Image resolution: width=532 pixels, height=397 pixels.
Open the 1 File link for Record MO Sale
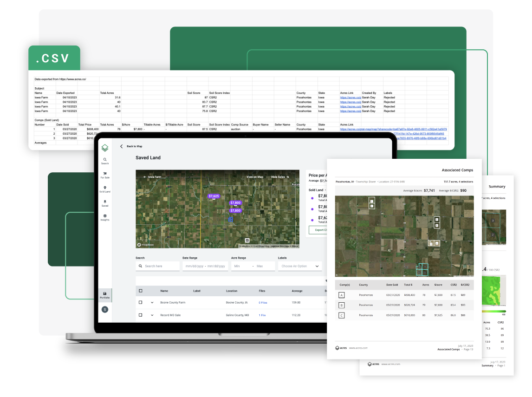(262, 314)
